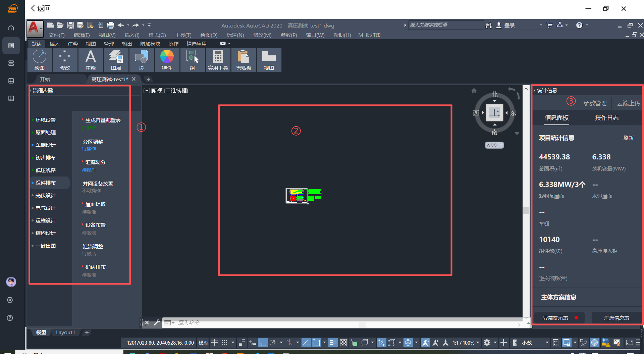Open the workspace switching gear icon
The height and width of the screenshot is (354, 644).
click(x=487, y=343)
